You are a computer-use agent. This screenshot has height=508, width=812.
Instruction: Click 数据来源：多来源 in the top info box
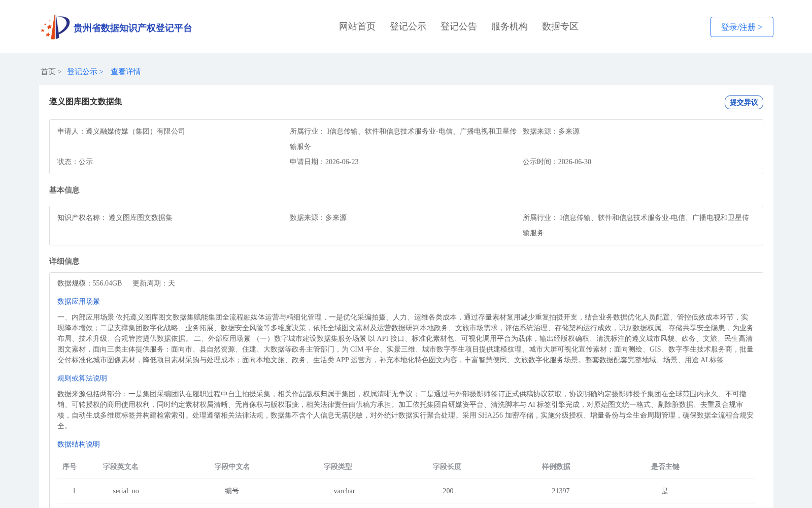(551, 131)
